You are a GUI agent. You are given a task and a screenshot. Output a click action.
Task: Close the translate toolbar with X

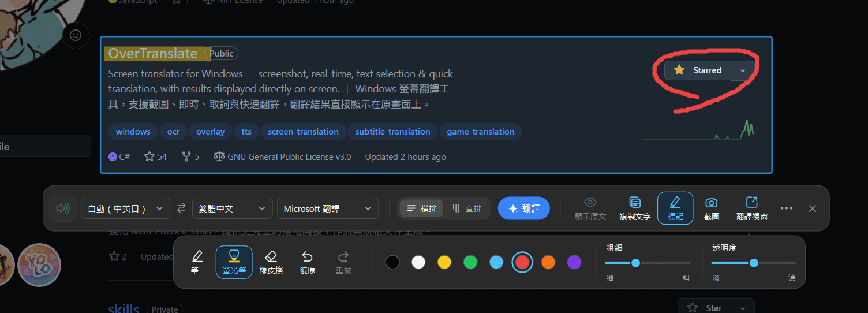click(x=813, y=208)
